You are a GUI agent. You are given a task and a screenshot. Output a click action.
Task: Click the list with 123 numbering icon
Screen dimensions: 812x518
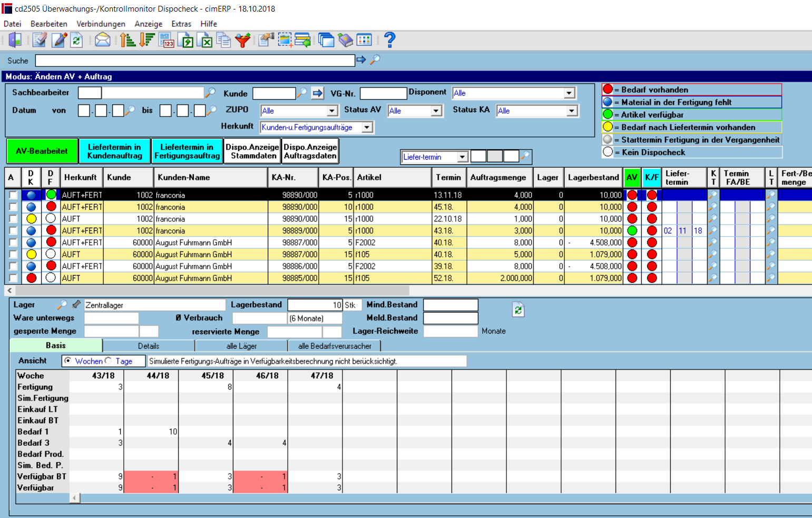(x=167, y=40)
